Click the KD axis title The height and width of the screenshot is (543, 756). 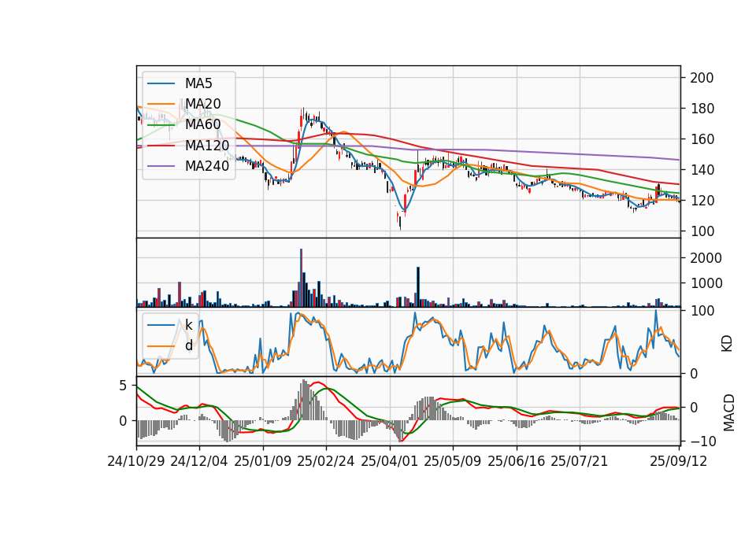[x=727, y=343]
